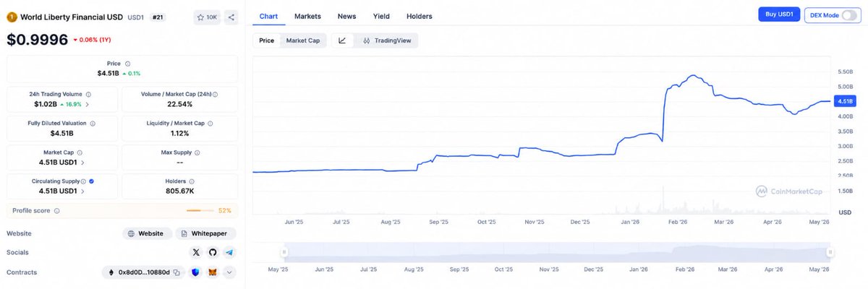The height and width of the screenshot is (289, 868).
Task: Select Market Cap chart view toggle
Action: click(x=303, y=40)
